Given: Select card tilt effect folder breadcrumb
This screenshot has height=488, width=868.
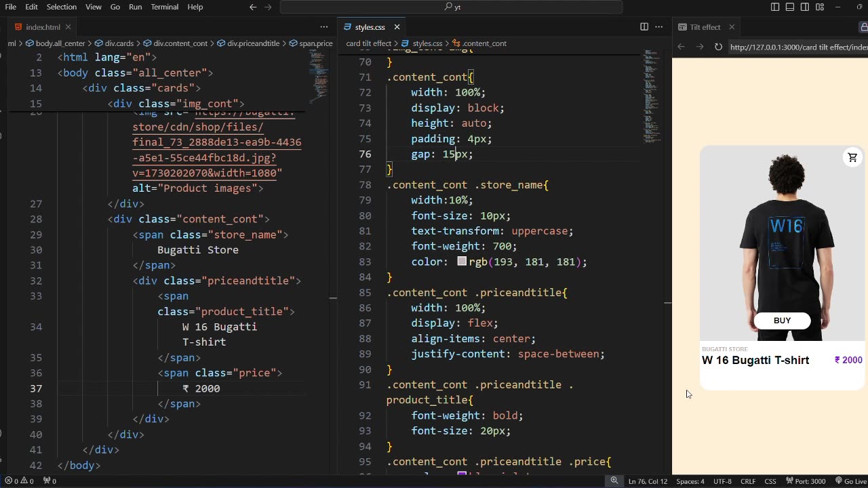Looking at the screenshot, I should [x=369, y=43].
